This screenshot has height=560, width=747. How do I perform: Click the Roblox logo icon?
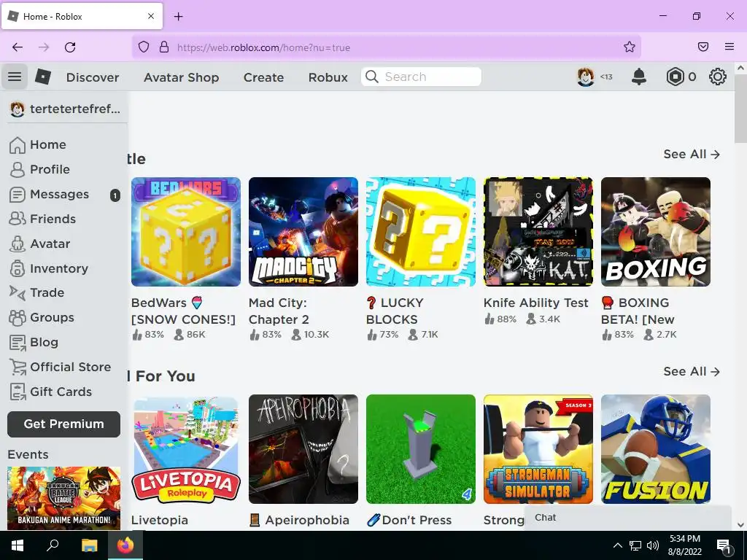coord(43,77)
